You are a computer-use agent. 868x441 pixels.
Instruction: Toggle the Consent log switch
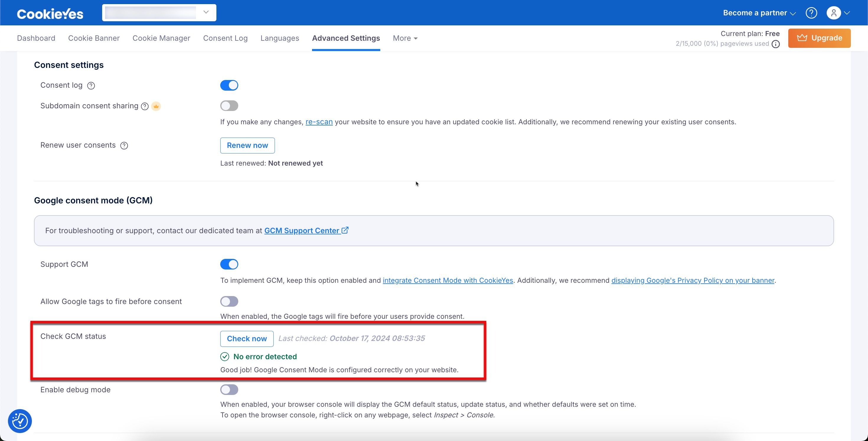click(229, 85)
